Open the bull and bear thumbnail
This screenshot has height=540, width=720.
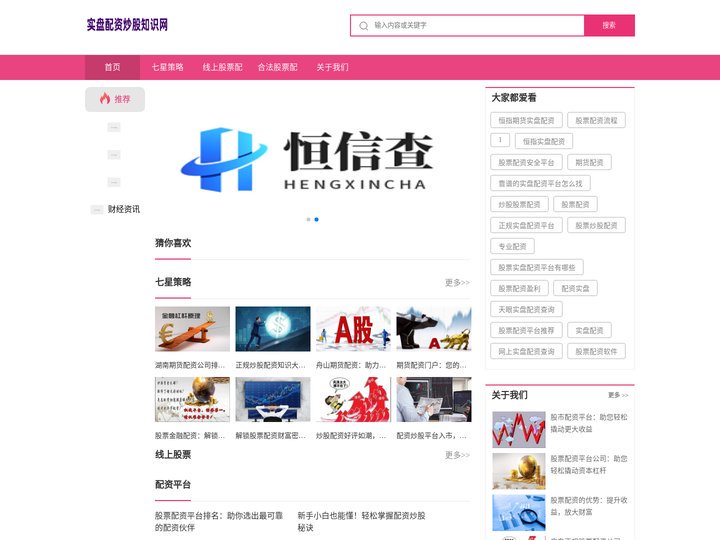(x=434, y=329)
